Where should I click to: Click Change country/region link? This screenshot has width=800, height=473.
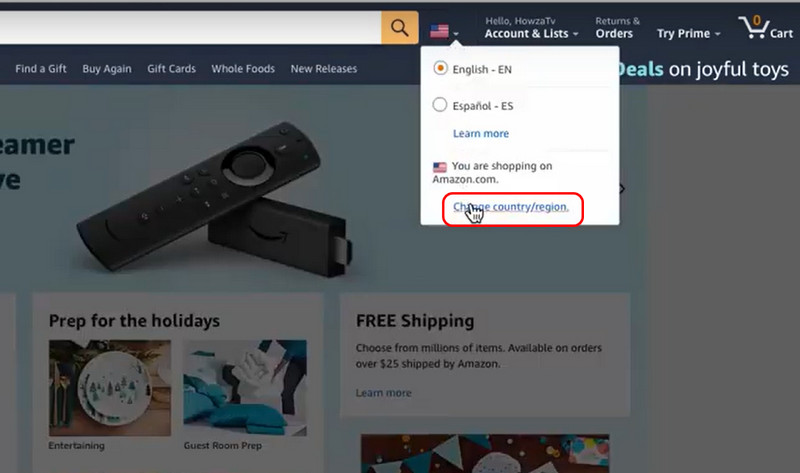click(x=511, y=207)
